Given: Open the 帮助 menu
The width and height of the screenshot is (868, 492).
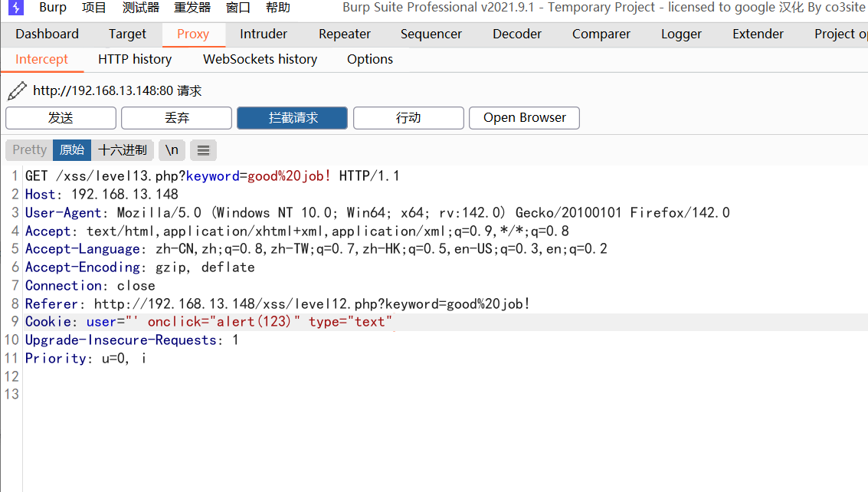Looking at the screenshot, I should [x=278, y=8].
